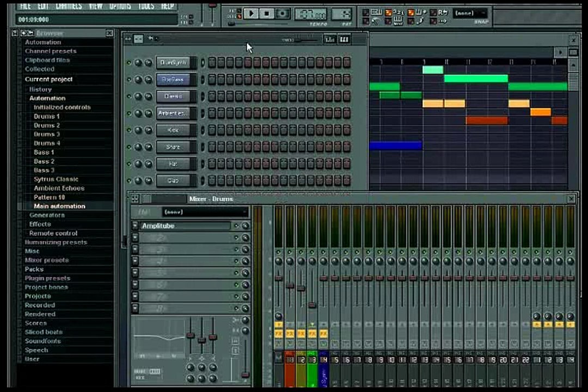This screenshot has height=392, width=588.
Task: Open the keyboard editor in step sequencer header
Action: (x=344, y=39)
